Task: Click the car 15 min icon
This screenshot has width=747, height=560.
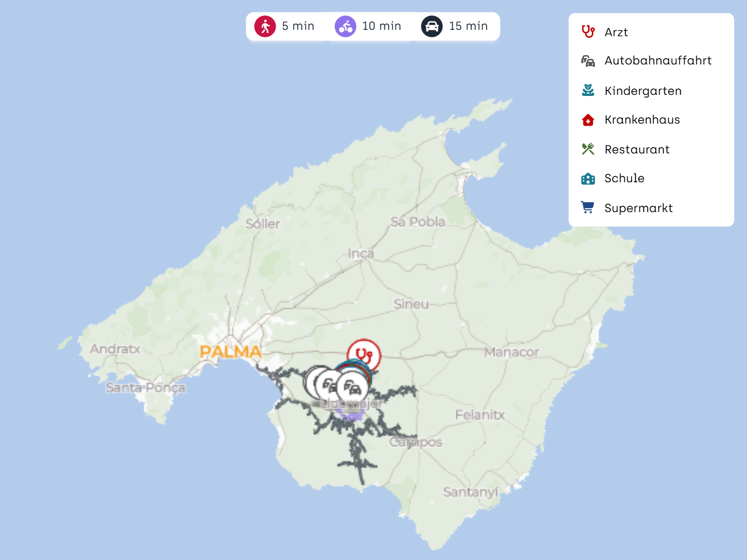Action: (432, 26)
